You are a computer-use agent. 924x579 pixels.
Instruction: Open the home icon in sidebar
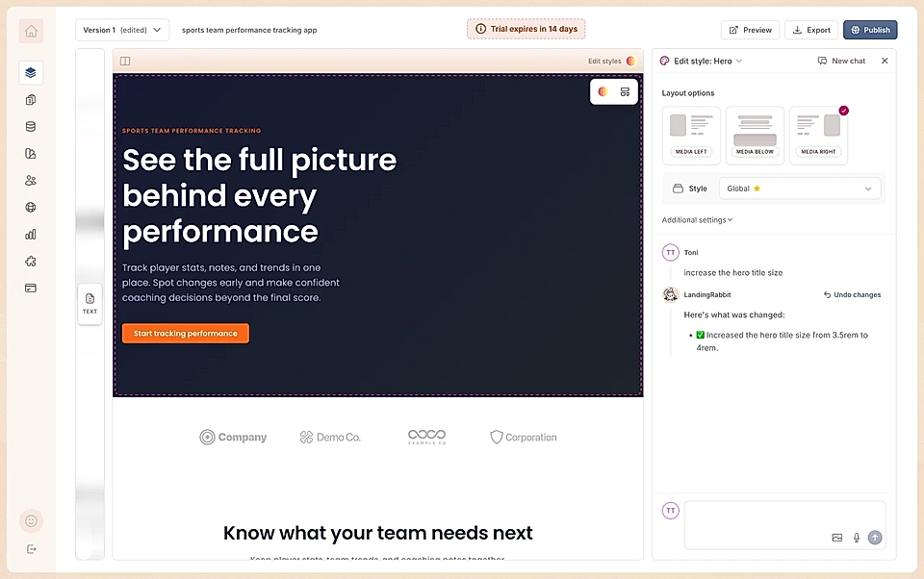click(x=31, y=31)
